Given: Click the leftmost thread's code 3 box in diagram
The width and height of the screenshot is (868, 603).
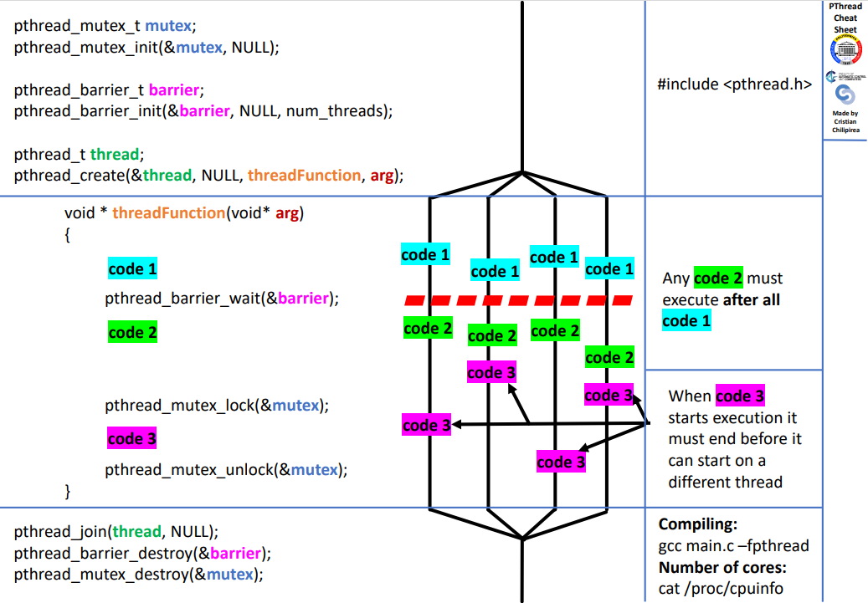Looking at the screenshot, I should (x=426, y=426).
